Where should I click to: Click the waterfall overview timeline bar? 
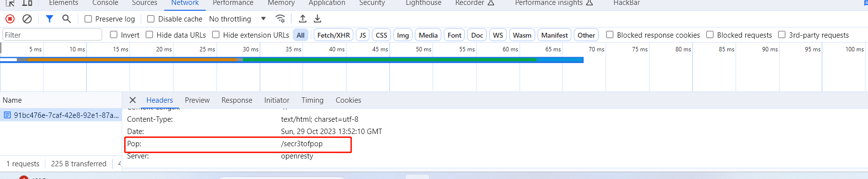coord(292,60)
